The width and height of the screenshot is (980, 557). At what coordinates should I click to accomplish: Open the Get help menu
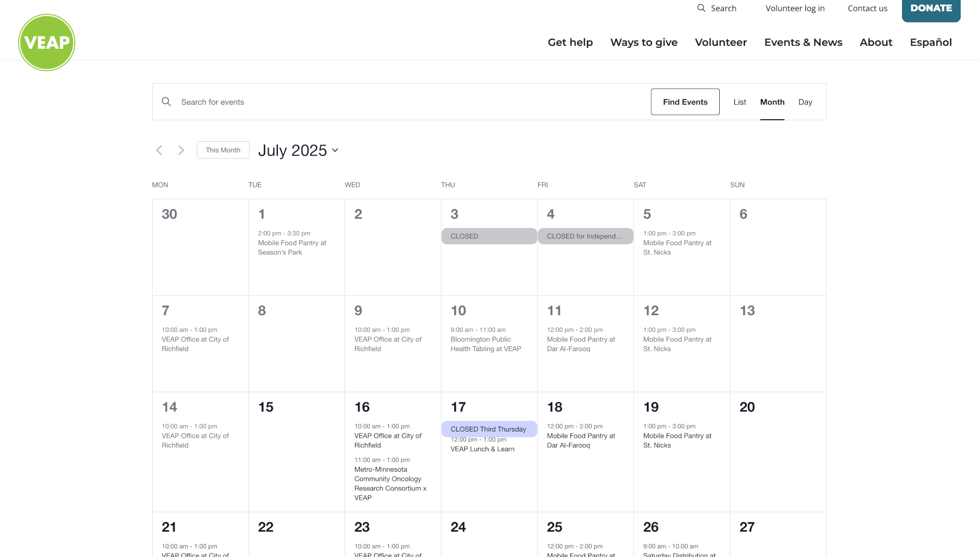(x=570, y=42)
